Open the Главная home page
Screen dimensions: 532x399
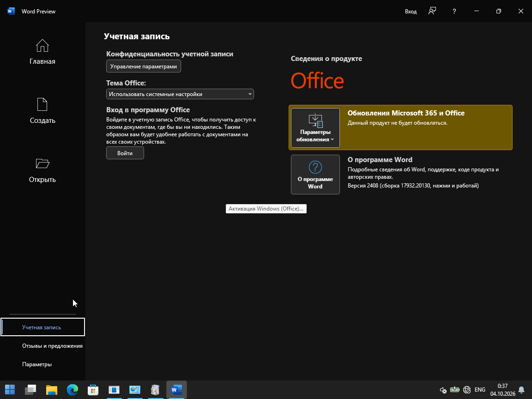(x=42, y=52)
